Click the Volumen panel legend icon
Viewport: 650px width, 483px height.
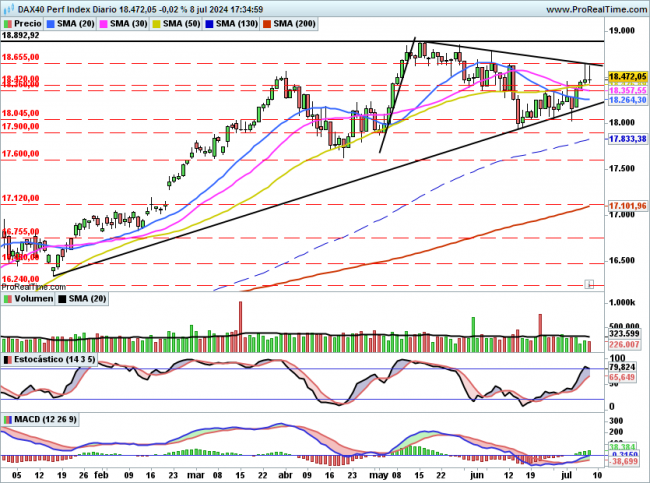9,298
